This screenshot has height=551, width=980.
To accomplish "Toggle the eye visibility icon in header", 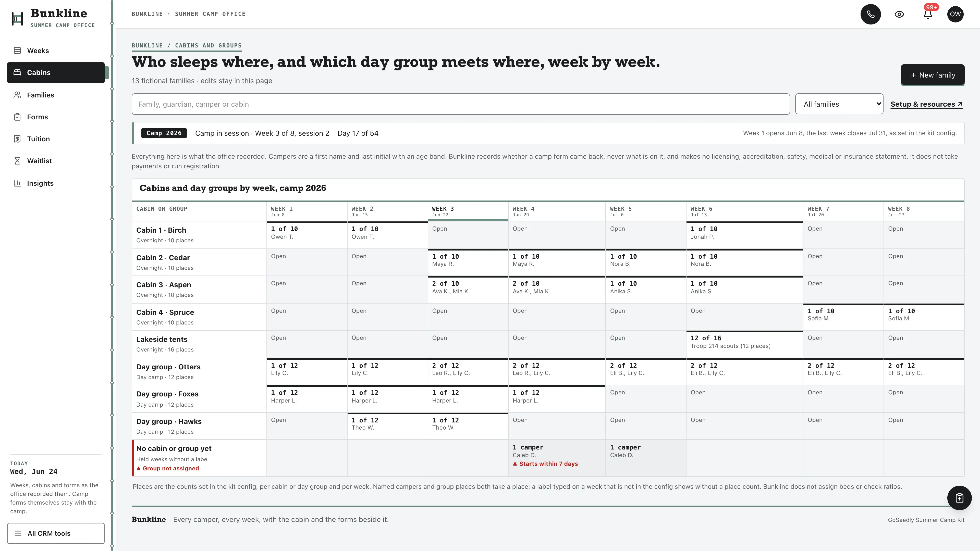I will 899,14.
